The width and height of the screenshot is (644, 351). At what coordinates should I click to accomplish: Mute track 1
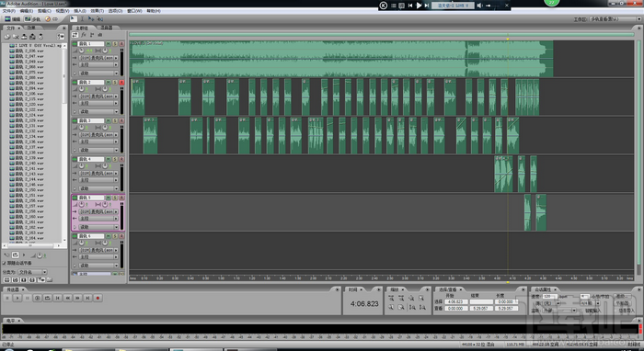pyautogui.click(x=109, y=43)
